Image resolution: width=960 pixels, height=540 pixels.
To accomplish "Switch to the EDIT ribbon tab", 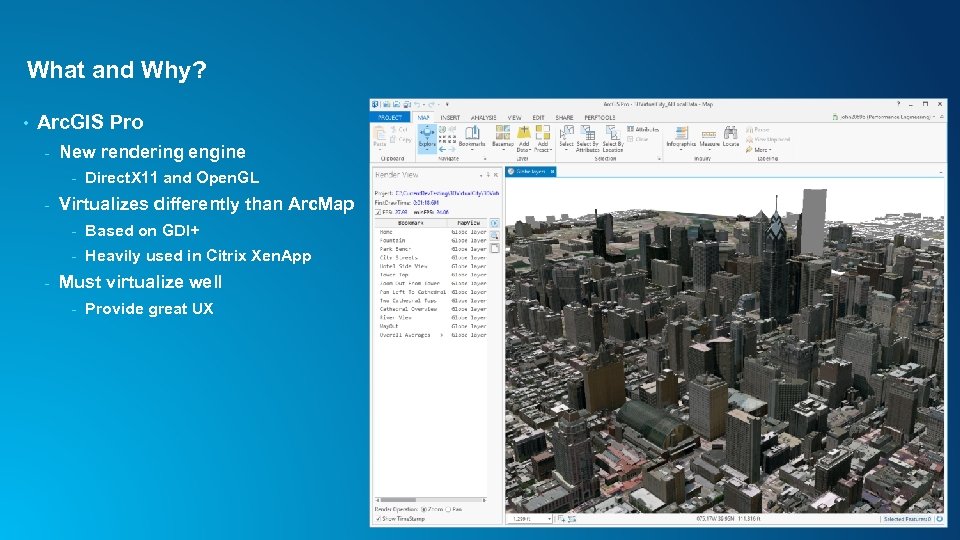I will 538,118.
